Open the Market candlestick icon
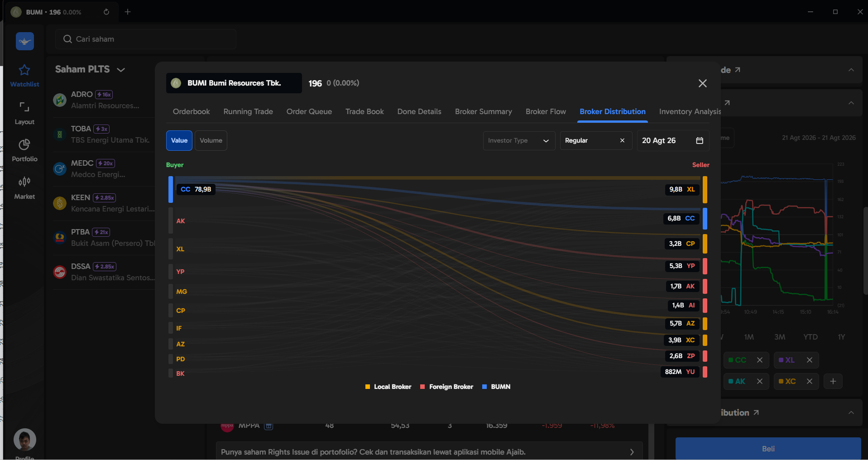868x460 pixels. coord(24,182)
